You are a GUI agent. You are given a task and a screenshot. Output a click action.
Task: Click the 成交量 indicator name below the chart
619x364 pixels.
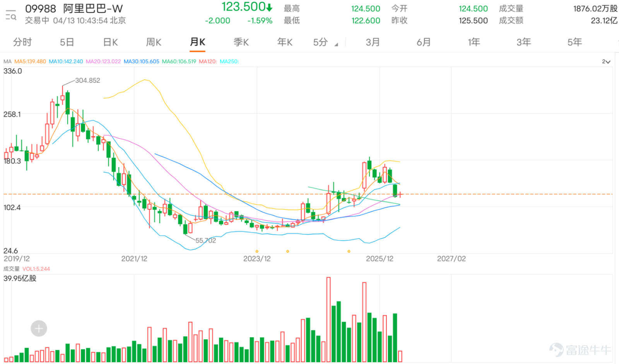(x=11, y=269)
